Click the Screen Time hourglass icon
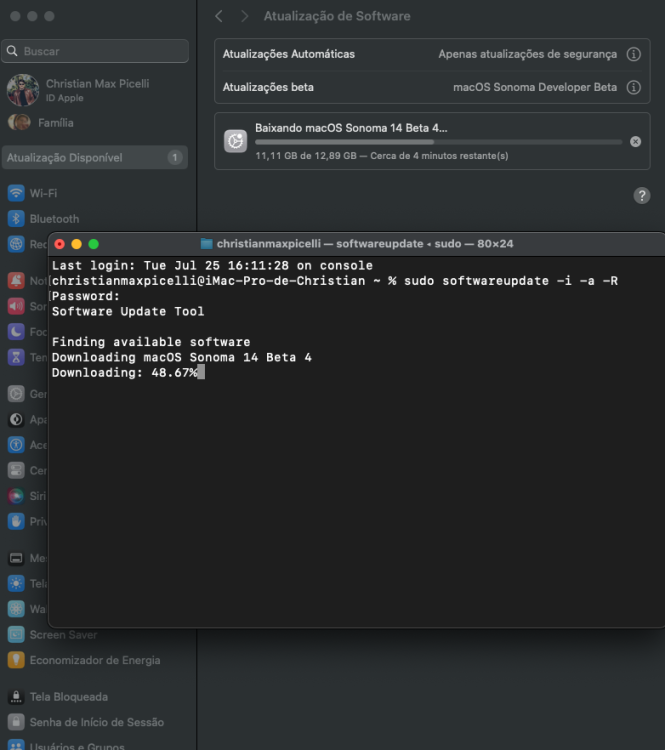 click(16, 357)
